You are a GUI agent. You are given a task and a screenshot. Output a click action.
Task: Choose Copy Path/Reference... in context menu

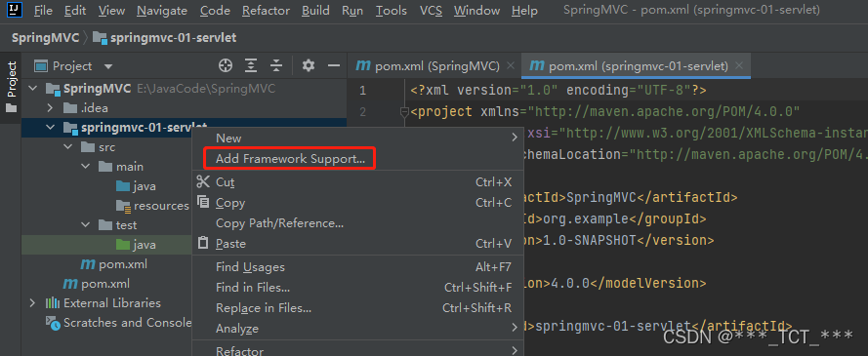pyautogui.click(x=358, y=223)
